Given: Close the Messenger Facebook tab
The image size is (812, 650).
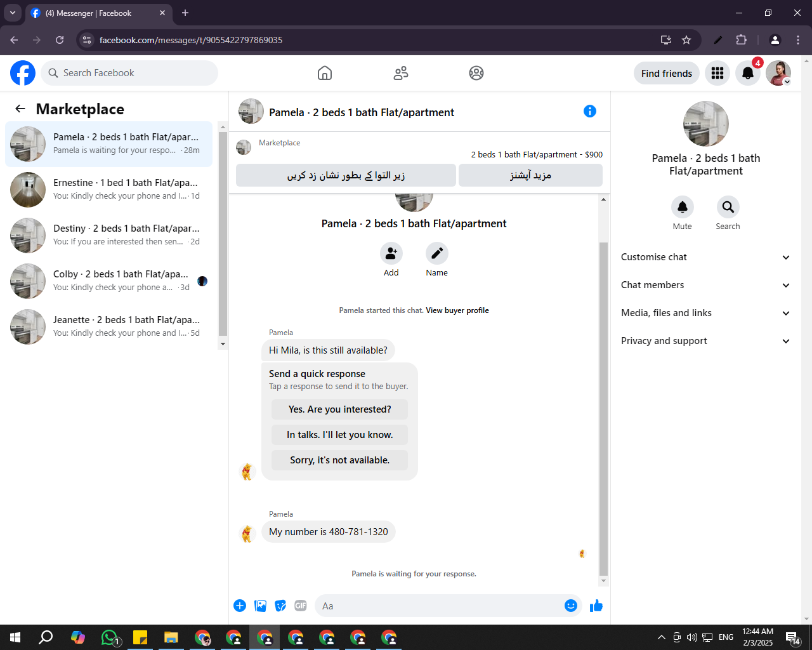Looking at the screenshot, I should click(x=162, y=13).
